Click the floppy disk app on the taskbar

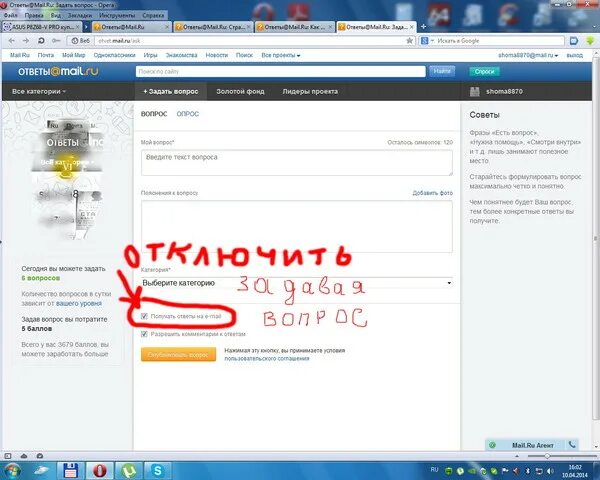click(x=70, y=470)
